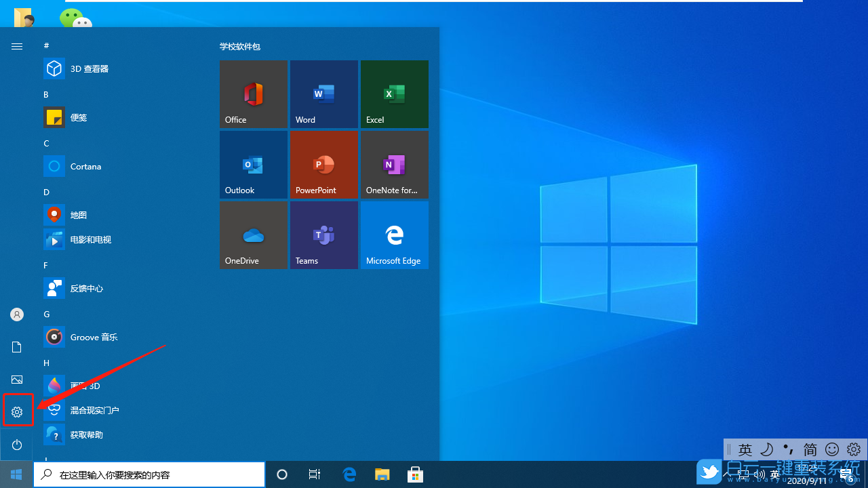Open Outlook from the Start menu tiles
The width and height of the screenshot is (868, 488).
pyautogui.click(x=253, y=165)
